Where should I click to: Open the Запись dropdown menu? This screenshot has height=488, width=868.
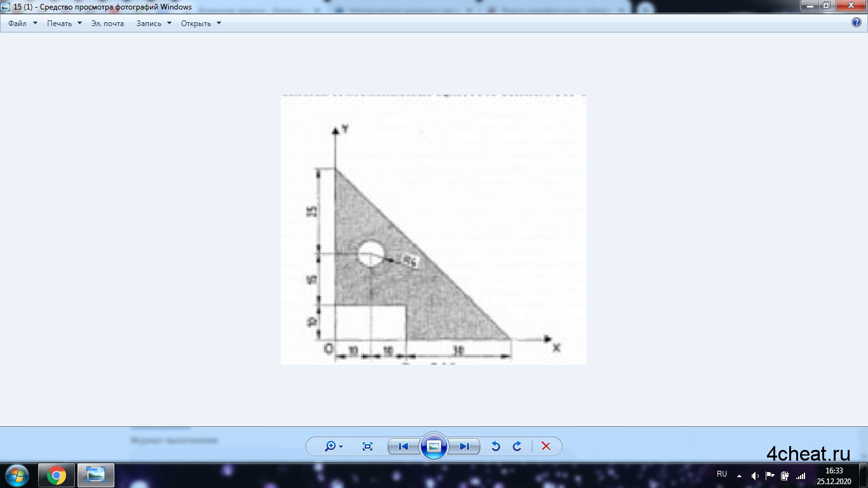click(154, 24)
